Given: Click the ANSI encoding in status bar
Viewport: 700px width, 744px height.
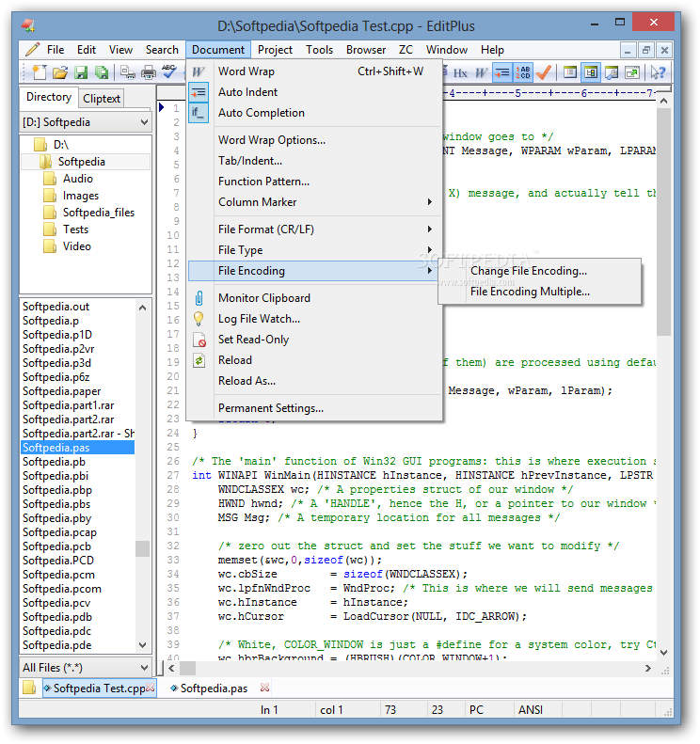Looking at the screenshot, I should coord(530,710).
